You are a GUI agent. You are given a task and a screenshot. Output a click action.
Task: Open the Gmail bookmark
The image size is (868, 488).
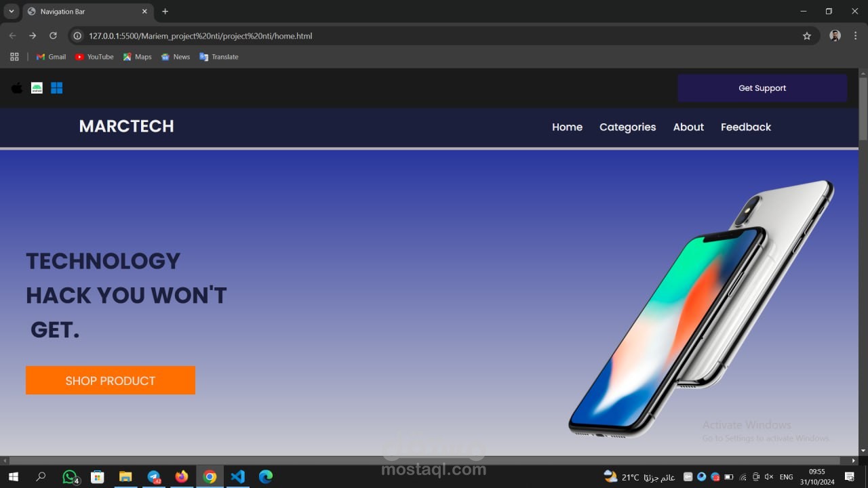click(x=51, y=57)
